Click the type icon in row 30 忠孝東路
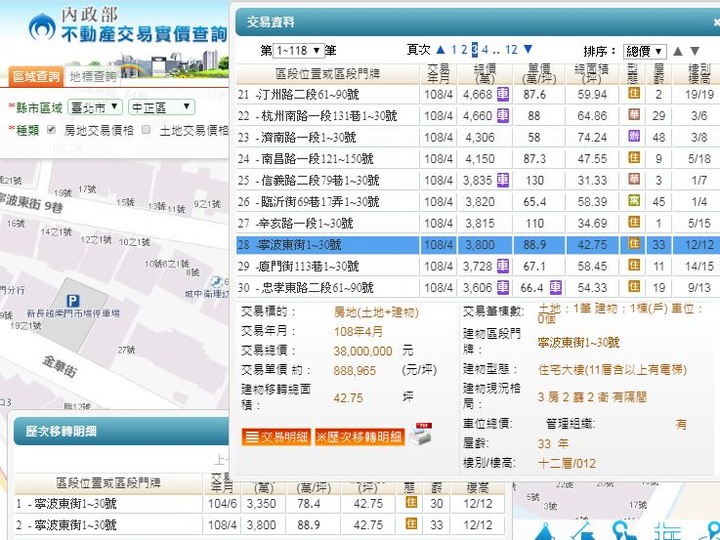Viewport: 720px width, 540px height. (634, 287)
